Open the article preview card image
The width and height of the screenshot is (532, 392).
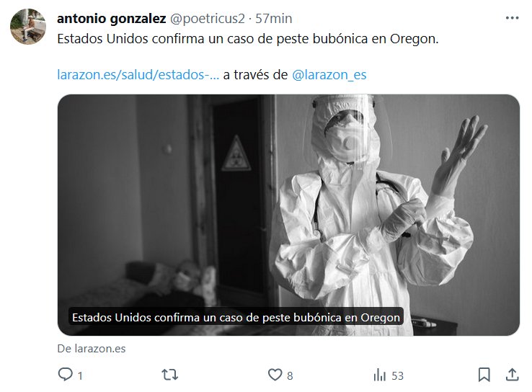coord(288,215)
